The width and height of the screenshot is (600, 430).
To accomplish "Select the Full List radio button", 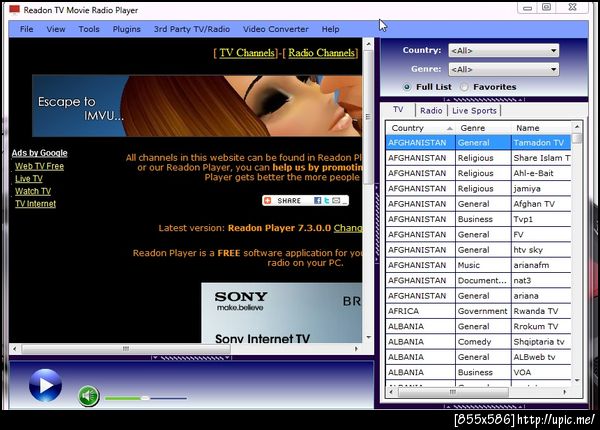I will point(407,87).
